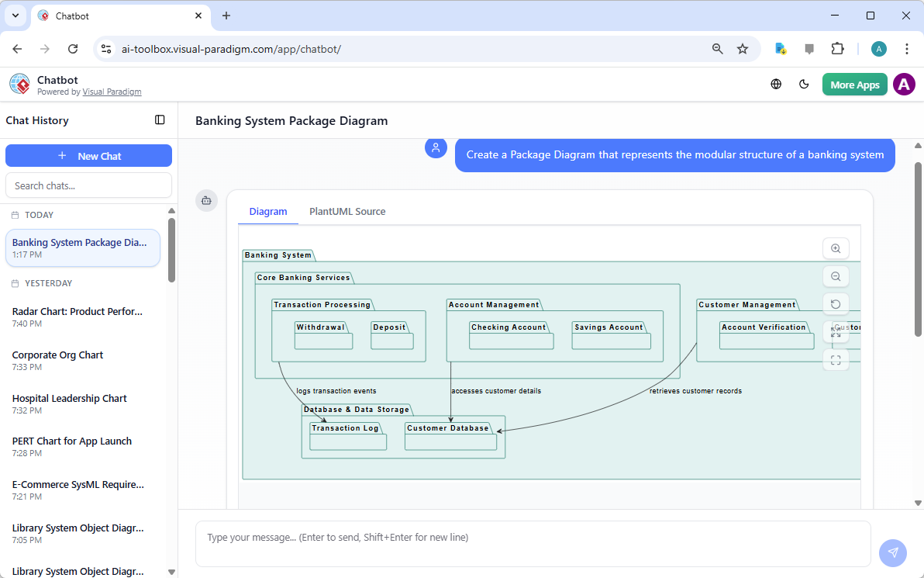
Task: Collapse the Chat History sidebar panel
Action: click(x=160, y=120)
